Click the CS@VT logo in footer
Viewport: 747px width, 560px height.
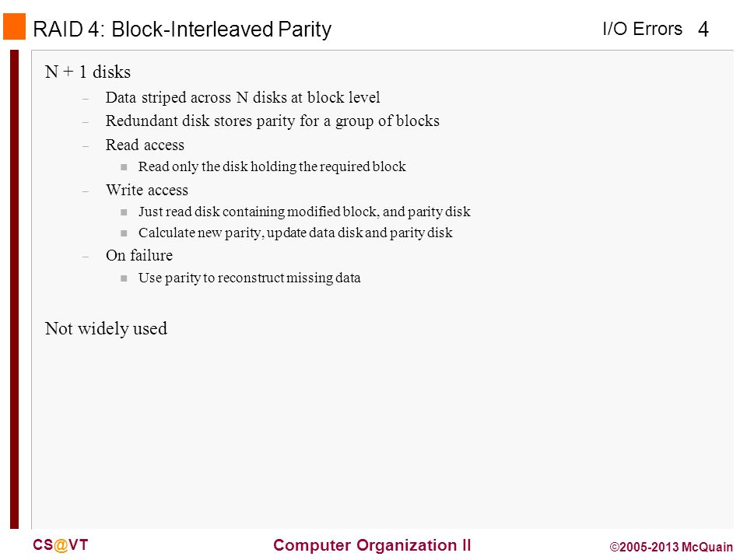point(61,545)
